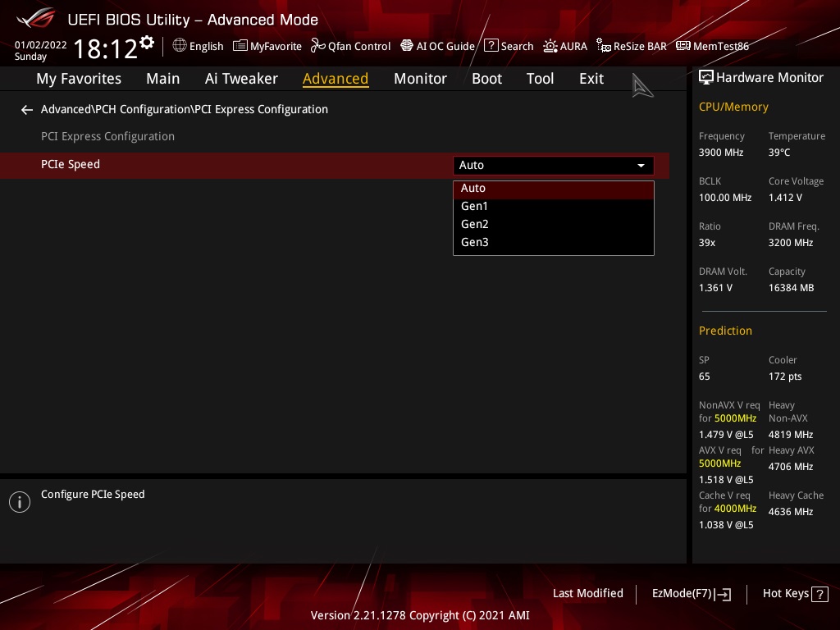Toggle ReSize BAR from the toolbar
The width and height of the screenshot is (840, 630).
coord(632,46)
